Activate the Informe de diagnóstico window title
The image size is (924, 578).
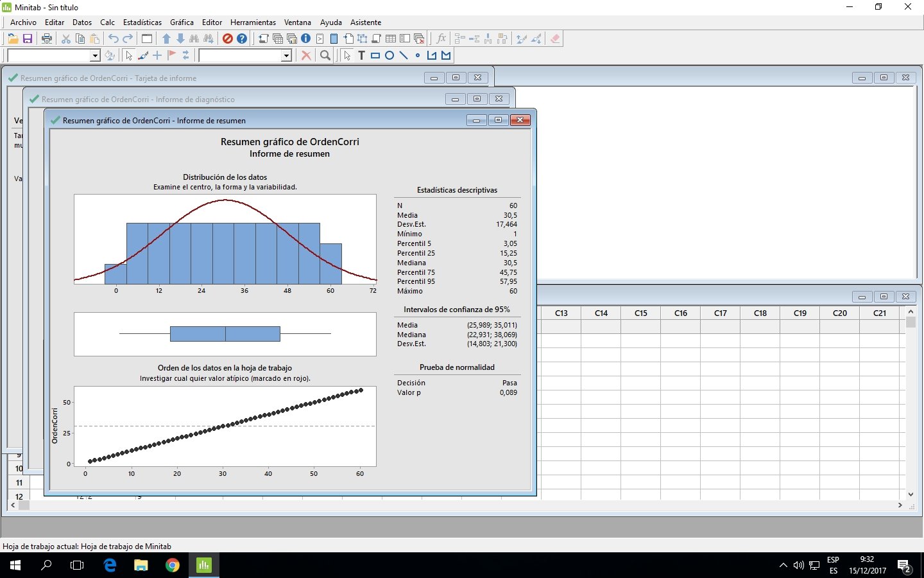point(138,100)
